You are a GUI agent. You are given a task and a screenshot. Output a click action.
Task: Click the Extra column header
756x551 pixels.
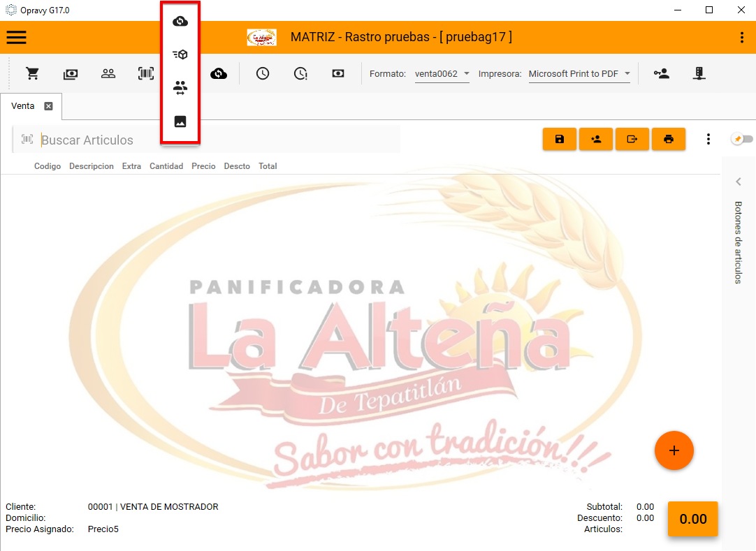[x=131, y=166]
